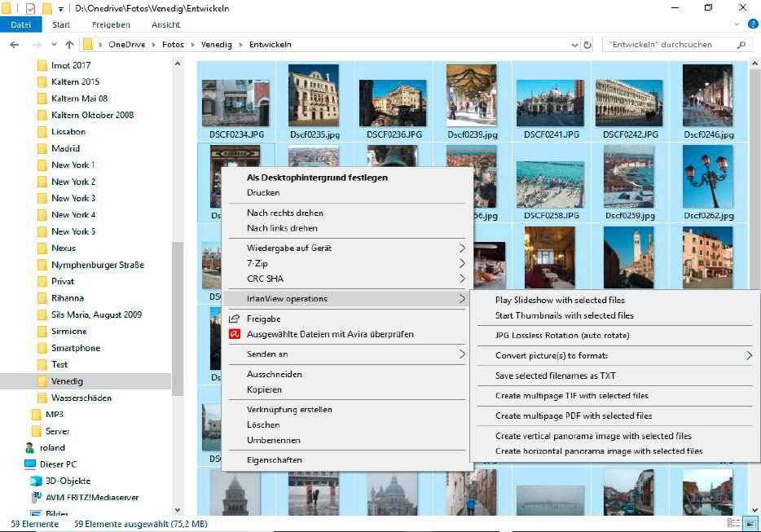Select Ausschneiden in context menu
Image resolution: width=761 pixels, height=532 pixels.
tap(275, 374)
